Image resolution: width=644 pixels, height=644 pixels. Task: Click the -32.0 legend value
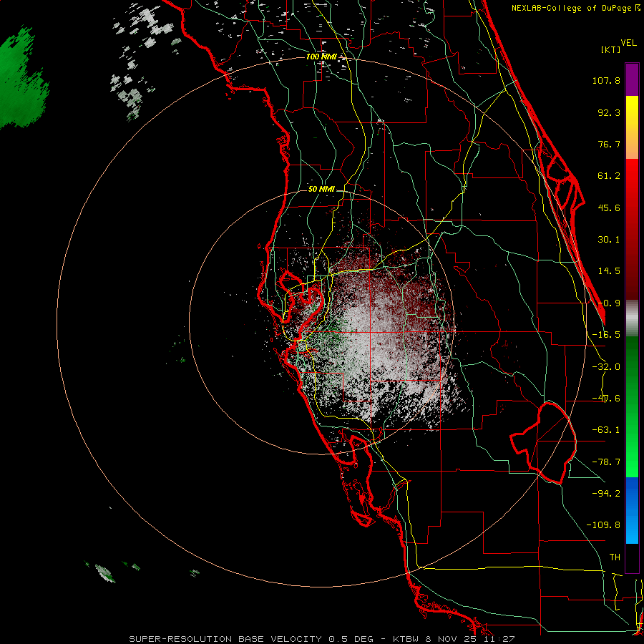[x=606, y=367]
